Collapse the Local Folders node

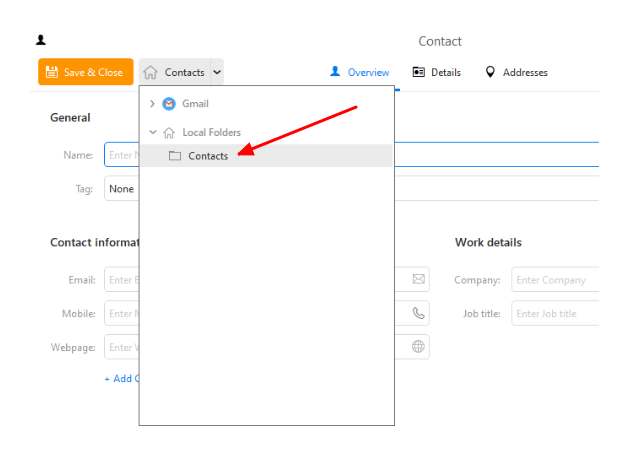point(152,132)
